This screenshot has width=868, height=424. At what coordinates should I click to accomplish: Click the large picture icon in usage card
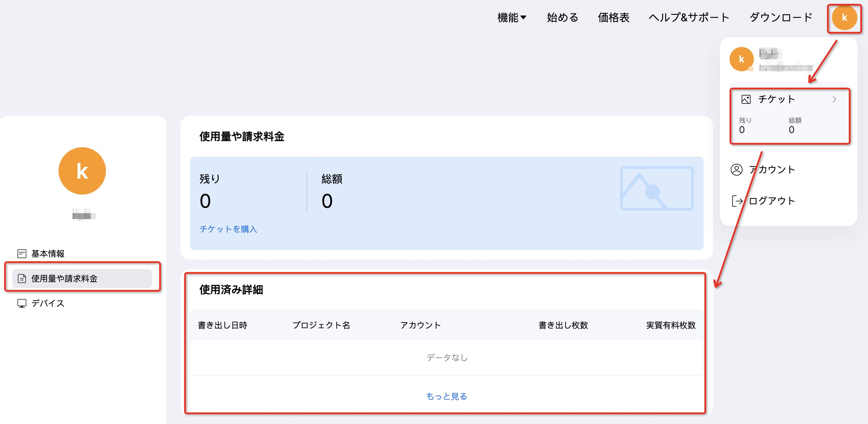click(x=656, y=188)
